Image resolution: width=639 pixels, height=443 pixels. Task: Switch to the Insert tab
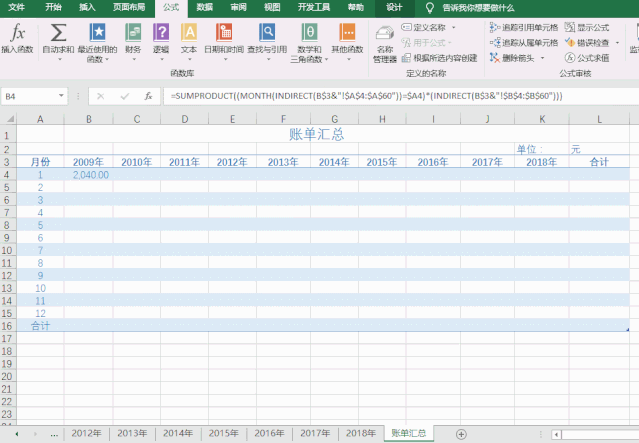point(87,8)
